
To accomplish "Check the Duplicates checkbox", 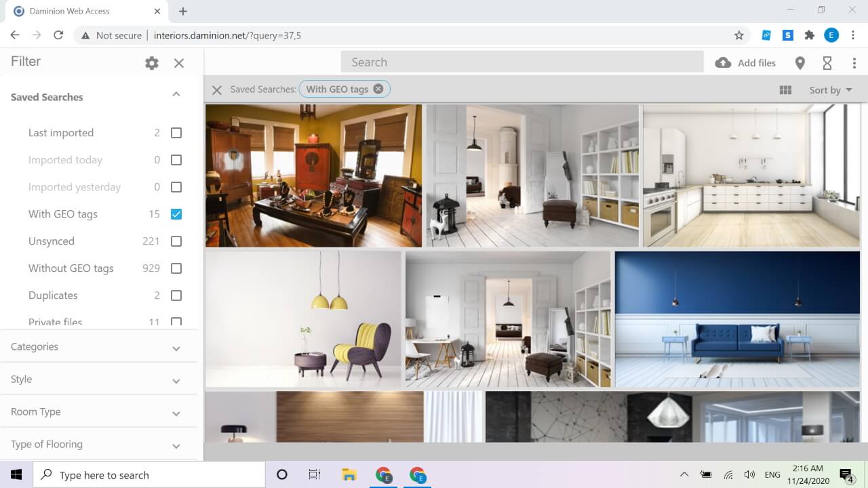I will tap(176, 296).
